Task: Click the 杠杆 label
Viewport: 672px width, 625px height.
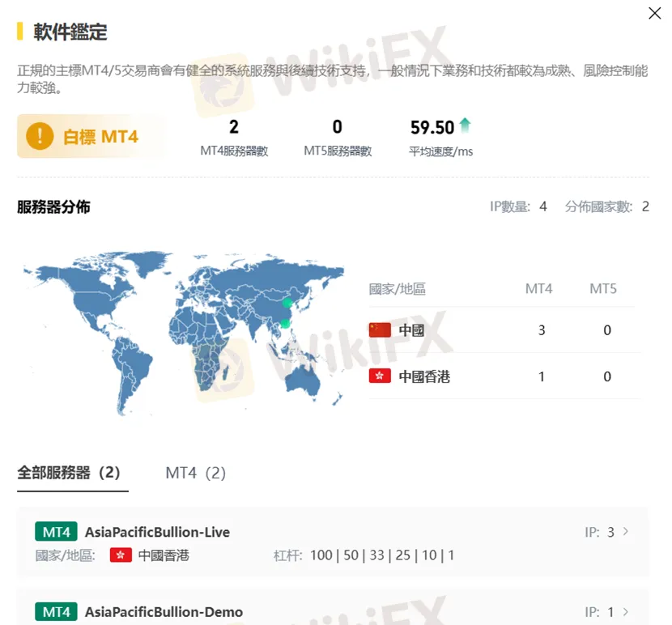Action: pos(287,555)
